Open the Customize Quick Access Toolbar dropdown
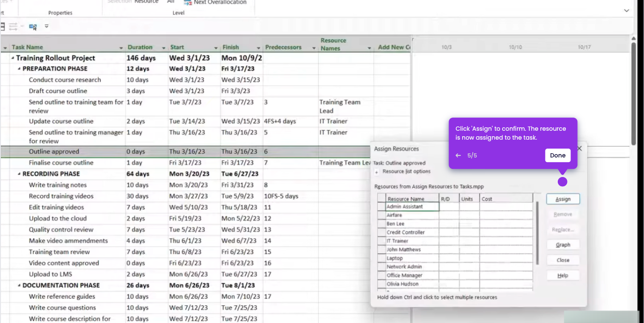The image size is (644, 323). coord(46,26)
